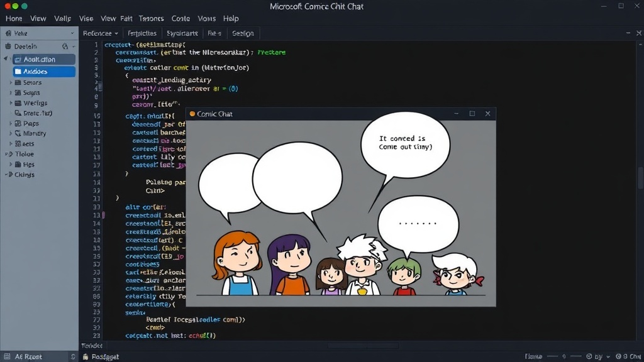The height and width of the screenshot is (362, 644).
Task: Click the 'Prestare' text on line 2
Action: 272,53
